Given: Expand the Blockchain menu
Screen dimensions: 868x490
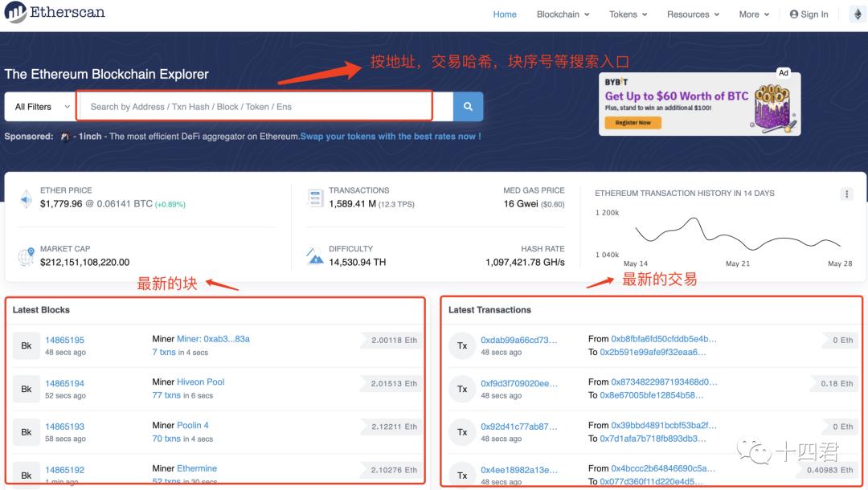Looking at the screenshot, I should click(x=563, y=14).
